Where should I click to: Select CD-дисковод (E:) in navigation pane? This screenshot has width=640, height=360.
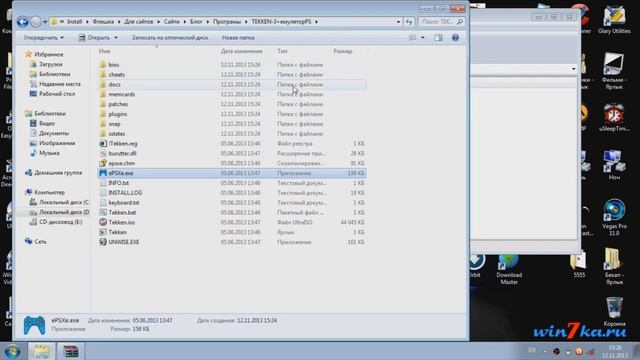click(61, 222)
